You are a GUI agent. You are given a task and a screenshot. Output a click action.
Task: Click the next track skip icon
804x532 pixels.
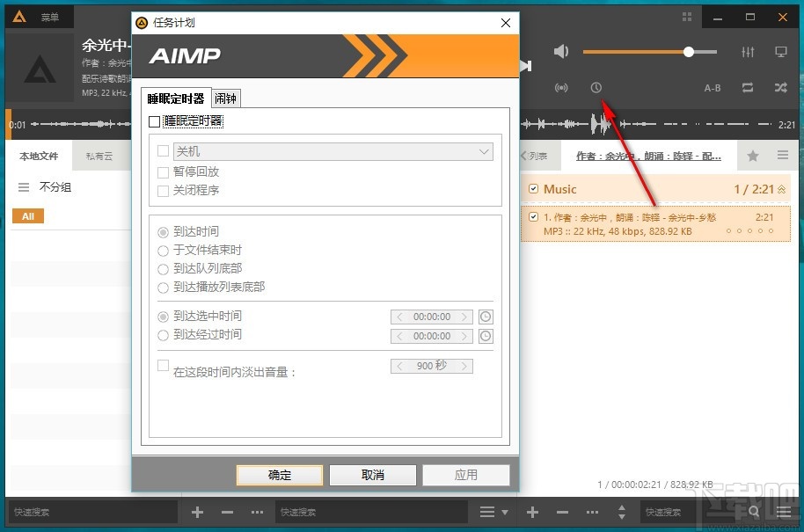(x=524, y=64)
